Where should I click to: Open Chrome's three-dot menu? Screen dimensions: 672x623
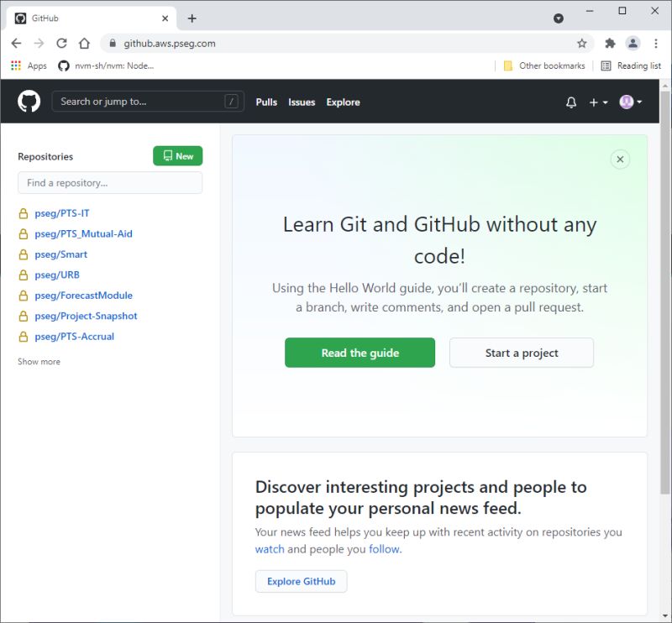point(656,43)
